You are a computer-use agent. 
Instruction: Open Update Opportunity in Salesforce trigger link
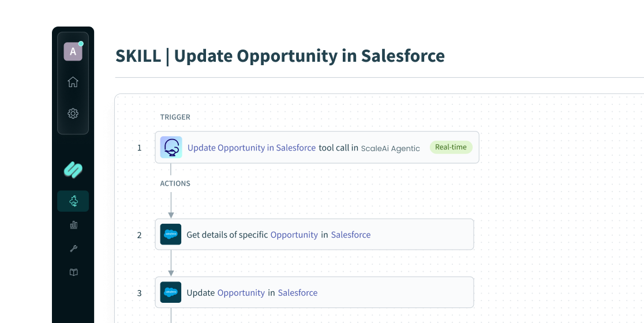click(252, 148)
